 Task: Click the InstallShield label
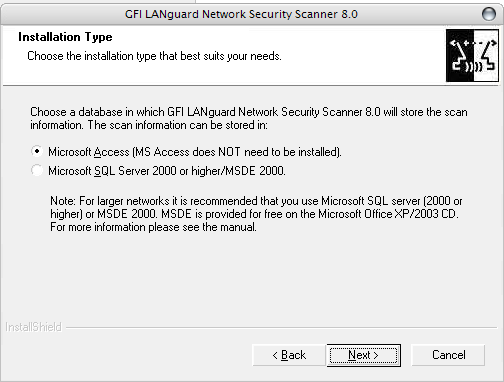point(34,327)
